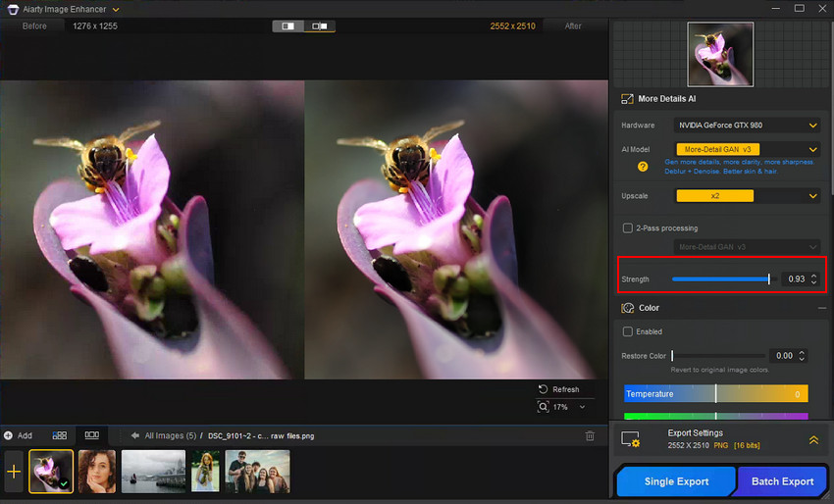Click the Batch Export button
The image size is (834, 504).
(782, 481)
